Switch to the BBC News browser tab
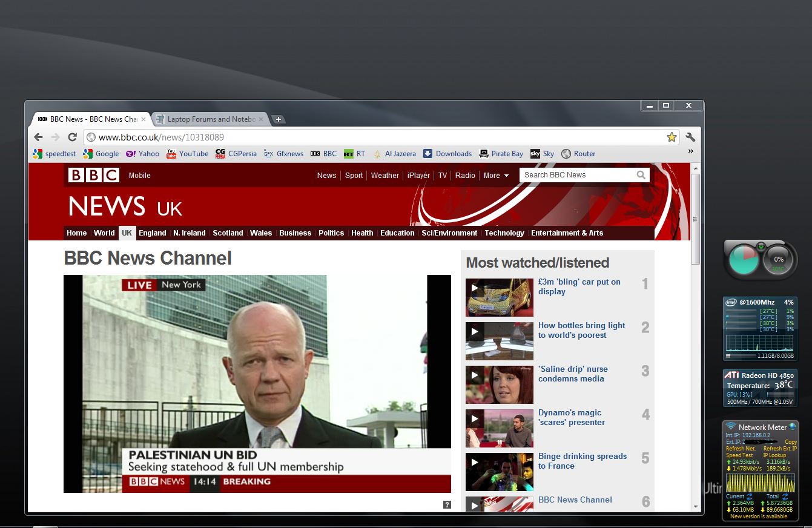 (x=91, y=119)
